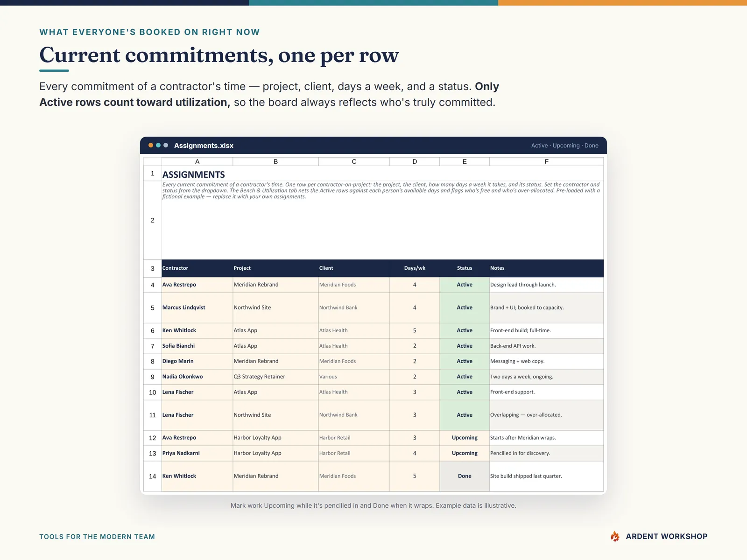Image resolution: width=747 pixels, height=560 pixels.
Task: Click Harbor Loyalty App project in row 12
Action: [x=275, y=438]
